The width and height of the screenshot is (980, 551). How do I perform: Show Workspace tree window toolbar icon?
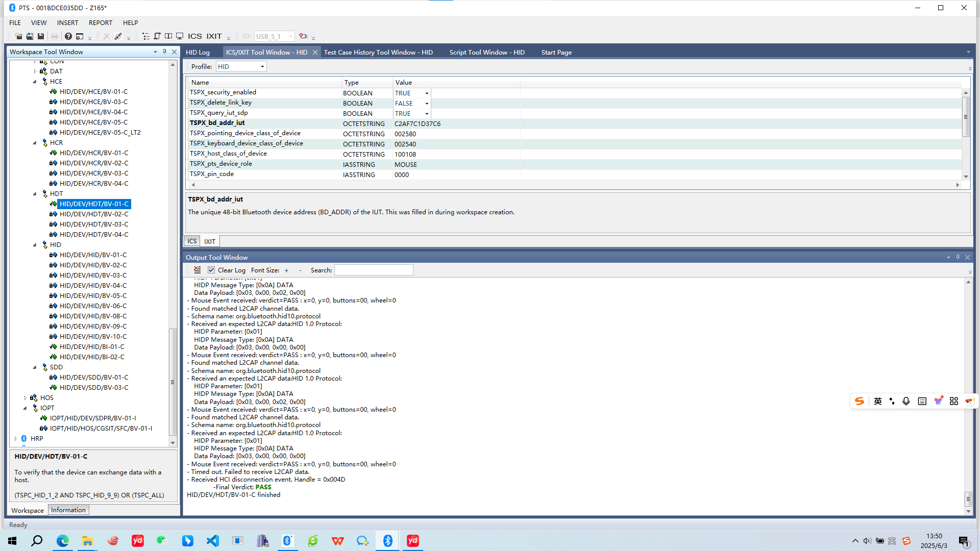pyautogui.click(x=146, y=36)
